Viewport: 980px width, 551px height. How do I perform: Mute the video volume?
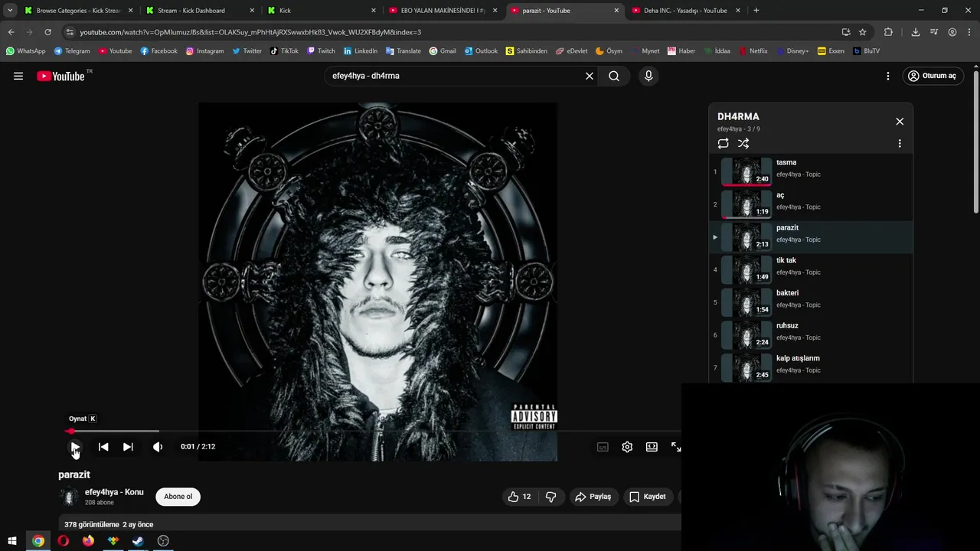(x=158, y=447)
